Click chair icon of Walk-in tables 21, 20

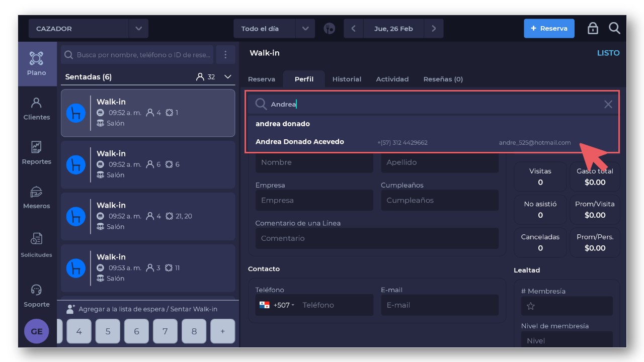[76, 217]
